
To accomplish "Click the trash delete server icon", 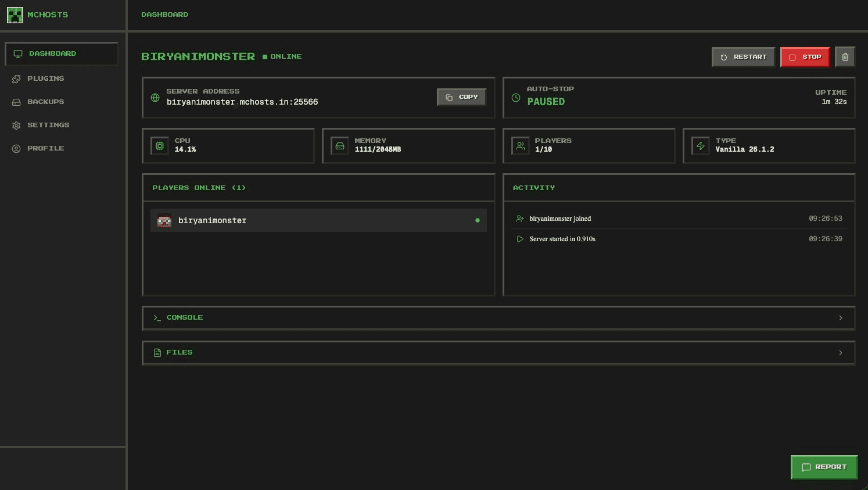I will [x=845, y=56].
